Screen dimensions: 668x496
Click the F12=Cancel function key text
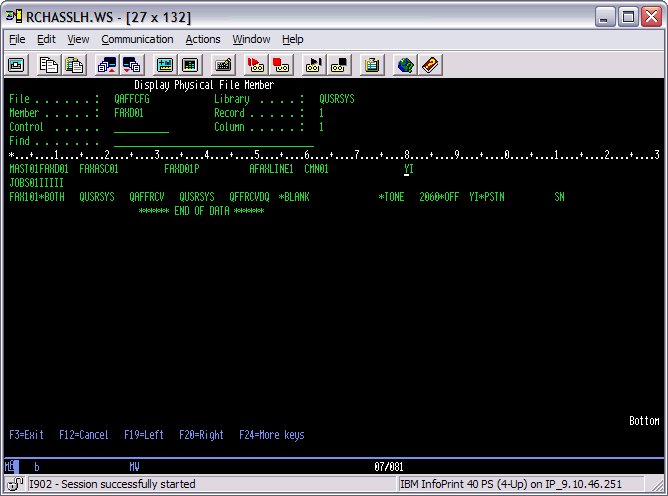pos(84,435)
